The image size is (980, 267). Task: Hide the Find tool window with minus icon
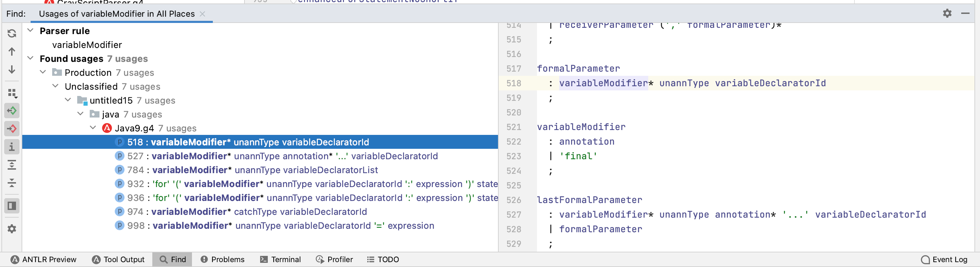pyautogui.click(x=965, y=13)
